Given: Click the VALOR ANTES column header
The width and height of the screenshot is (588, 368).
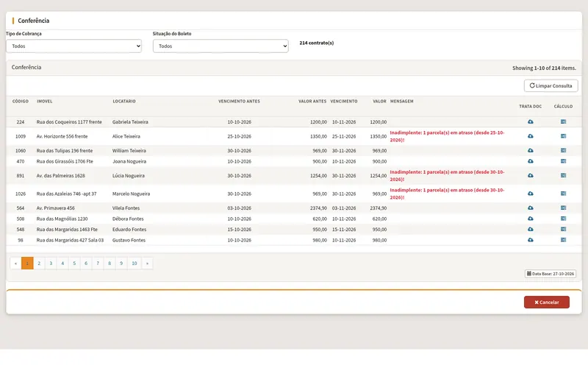Looking at the screenshot, I should (x=312, y=102).
